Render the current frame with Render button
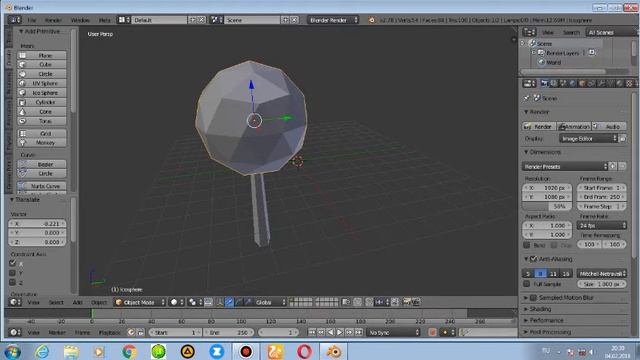The image size is (640, 360). tap(539, 127)
